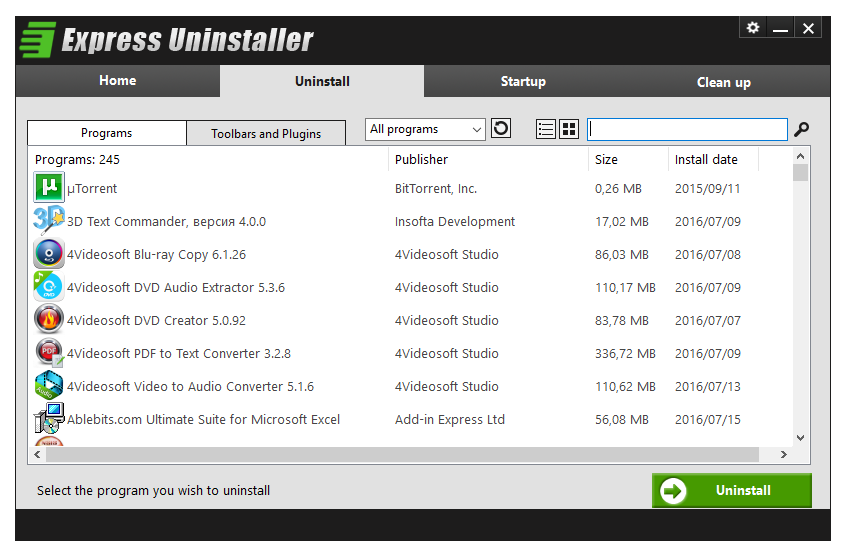Select the Uninstall tab
862x549 pixels.
322,81
